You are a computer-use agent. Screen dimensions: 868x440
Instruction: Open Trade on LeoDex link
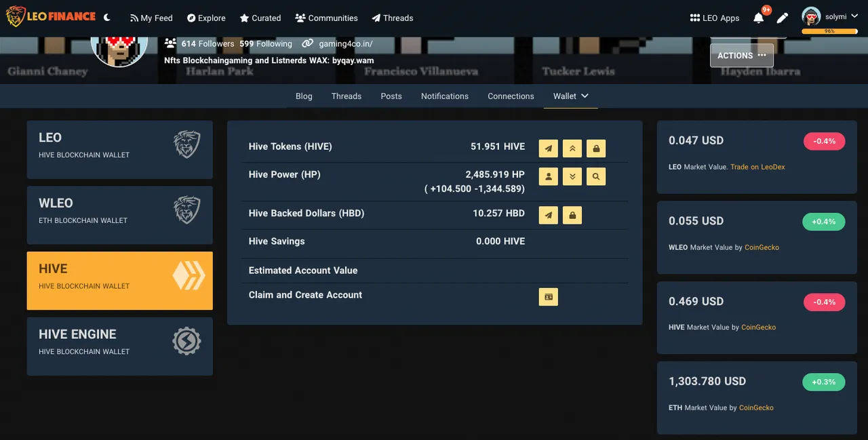point(757,167)
